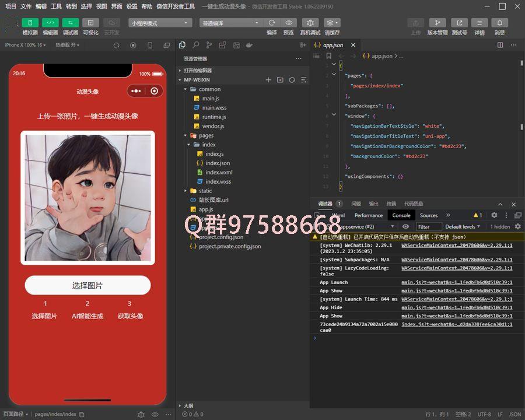Show more devtools tabs chevron

(x=448, y=215)
